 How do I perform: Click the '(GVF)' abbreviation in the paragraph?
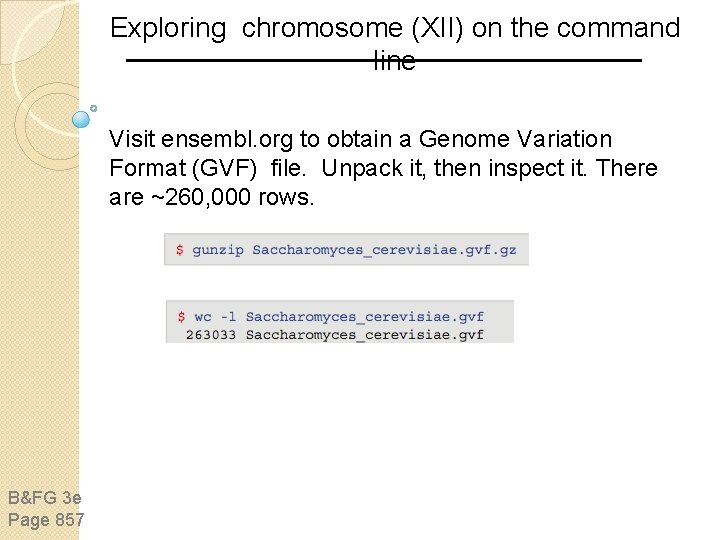224,168
